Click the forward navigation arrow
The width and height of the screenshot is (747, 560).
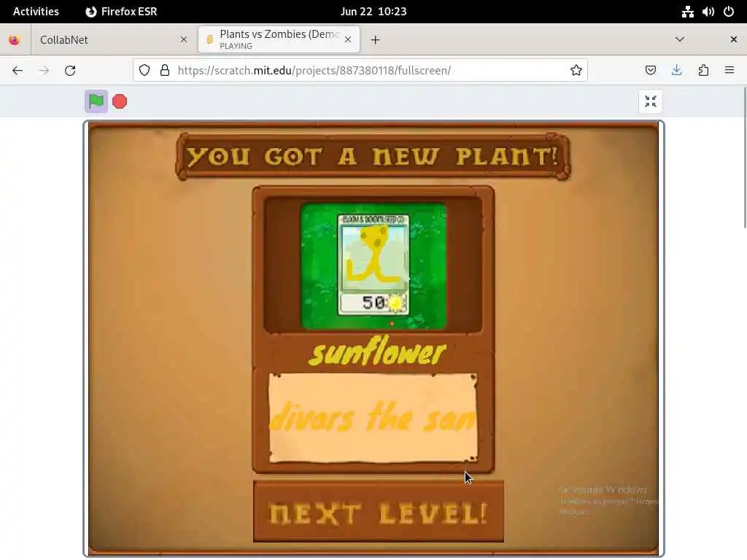pos(44,71)
